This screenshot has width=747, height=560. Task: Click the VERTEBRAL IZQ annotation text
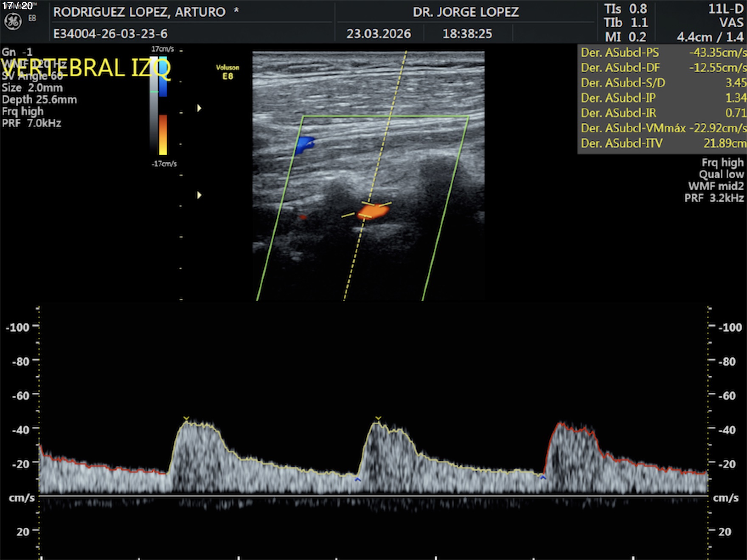(86, 68)
